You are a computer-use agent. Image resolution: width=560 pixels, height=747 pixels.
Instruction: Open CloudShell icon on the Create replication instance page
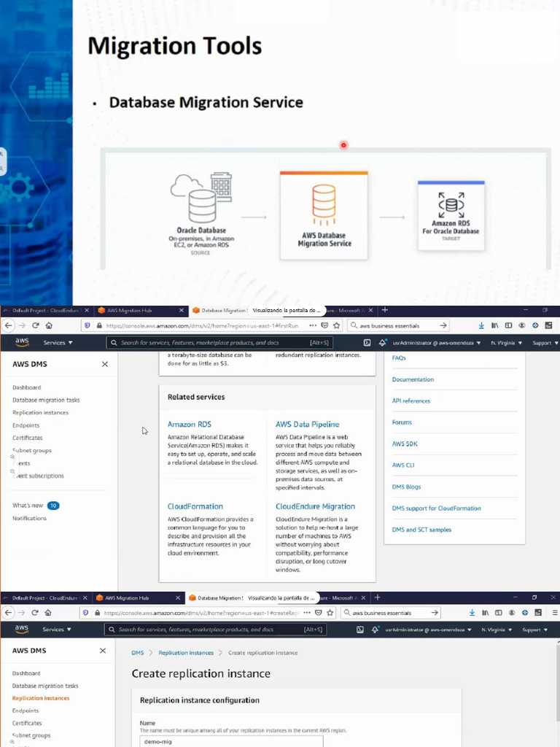359,629
